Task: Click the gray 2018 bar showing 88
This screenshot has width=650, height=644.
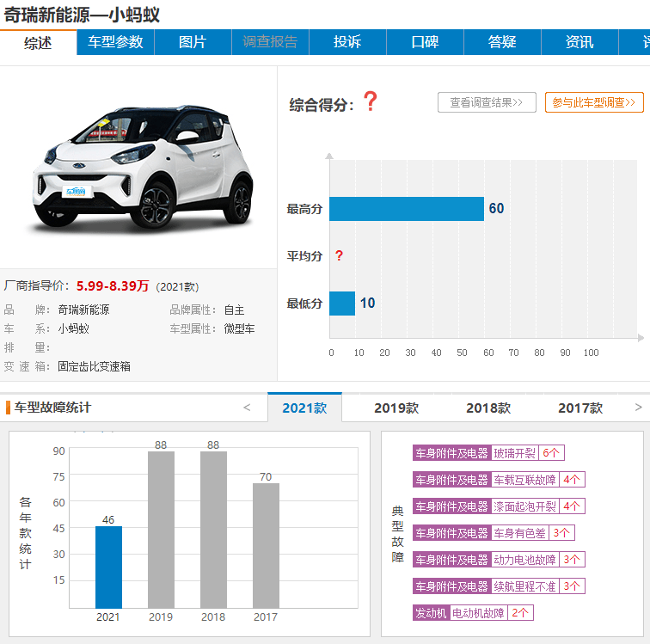Action: pyautogui.click(x=213, y=530)
